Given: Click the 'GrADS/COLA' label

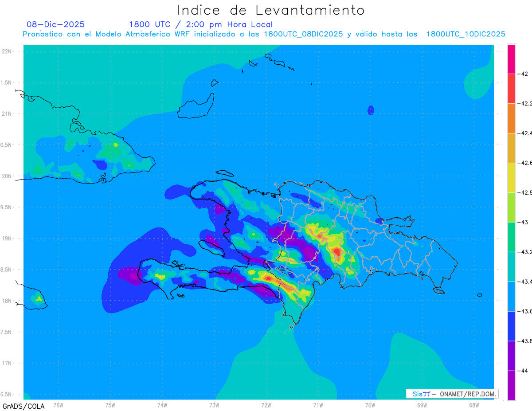Looking at the screenshot, I should [x=23, y=406].
